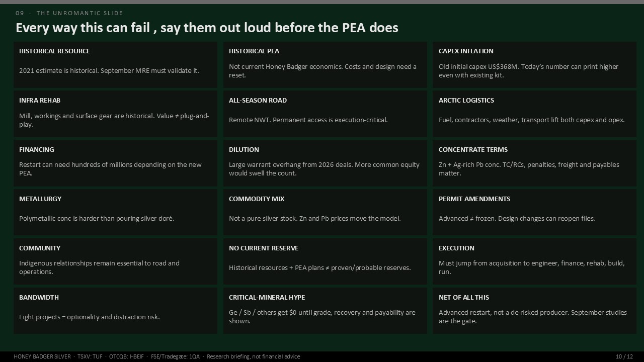
Task: Select the No Current Reserve card
Action: point(325,262)
